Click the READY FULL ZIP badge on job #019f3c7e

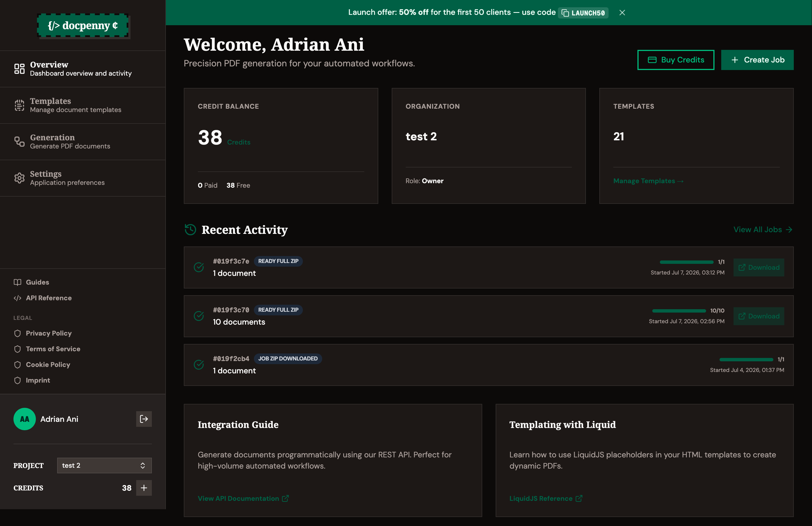(278, 261)
